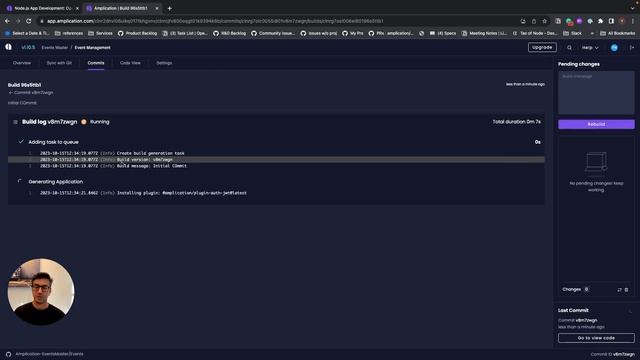Screen dimensions: 640x360
Task: Click the Go to view code button
Action: pos(596,338)
